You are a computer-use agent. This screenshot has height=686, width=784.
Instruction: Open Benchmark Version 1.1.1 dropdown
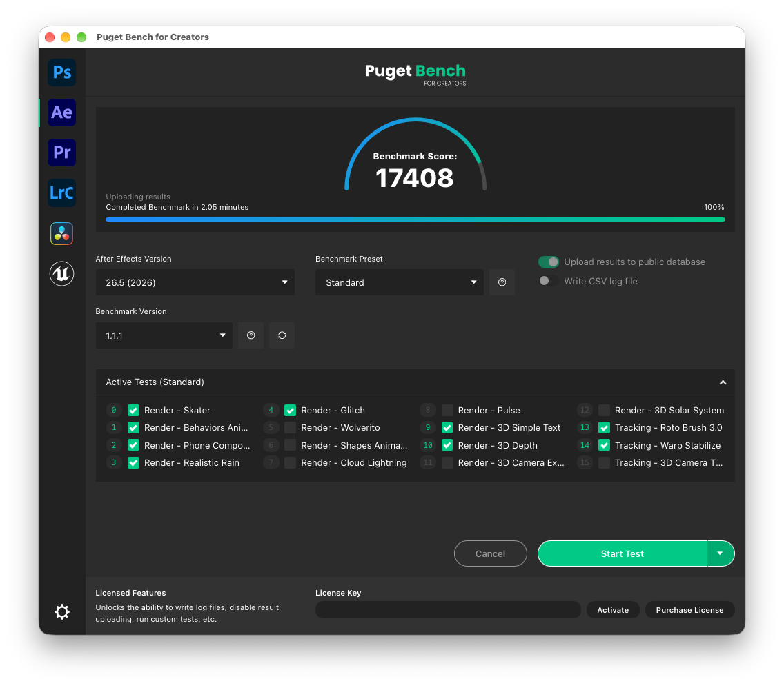tap(164, 335)
